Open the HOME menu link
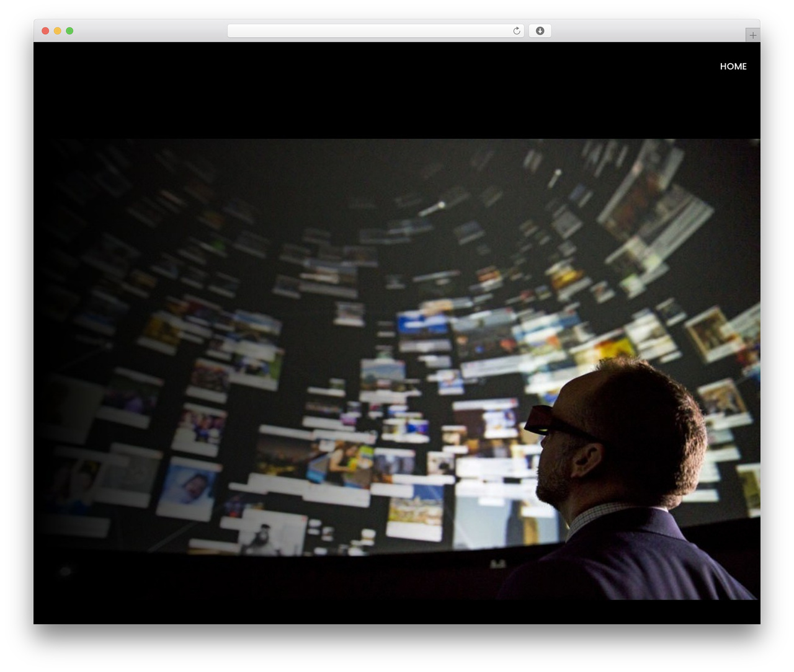Screen dimensions: 794x672 (x=733, y=66)
